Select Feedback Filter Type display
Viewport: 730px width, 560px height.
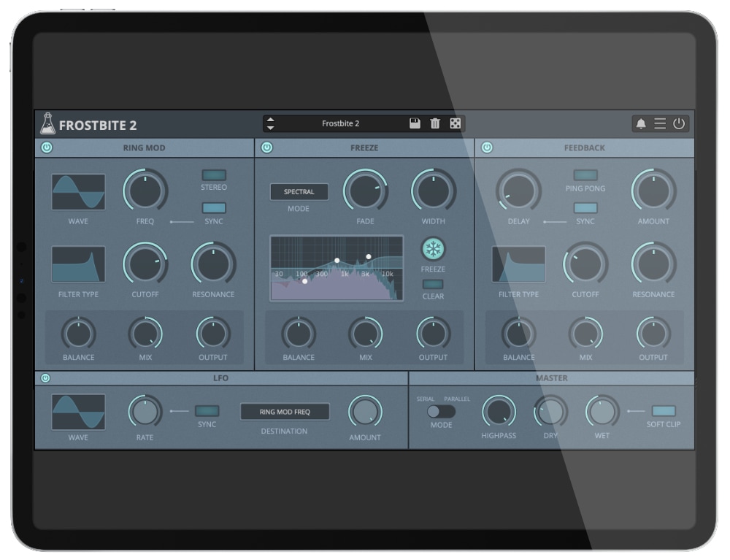point(518,264)
